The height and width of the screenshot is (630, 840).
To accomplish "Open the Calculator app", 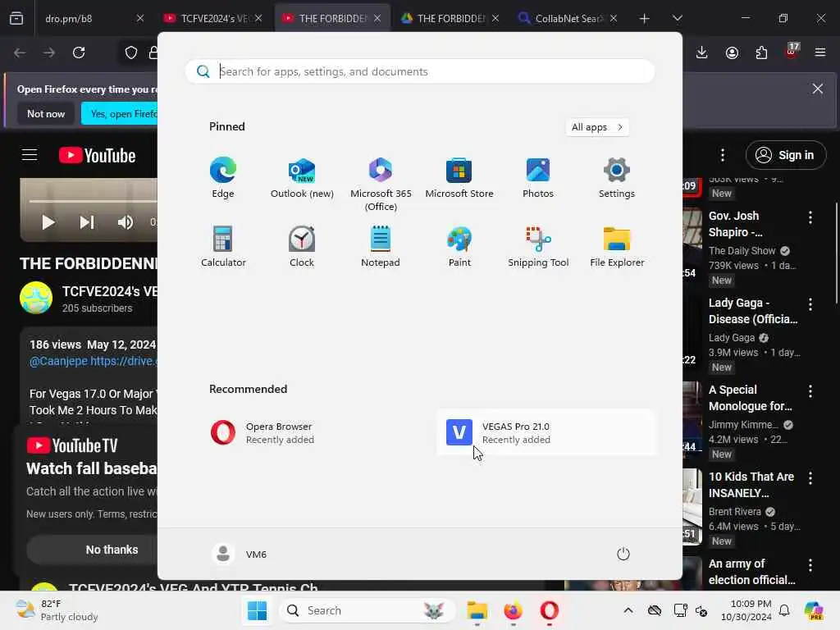I will pos(223,247).
